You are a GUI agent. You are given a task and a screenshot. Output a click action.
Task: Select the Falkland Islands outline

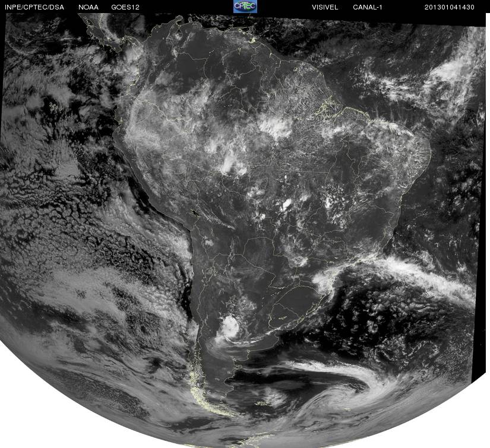click(263, 403)
